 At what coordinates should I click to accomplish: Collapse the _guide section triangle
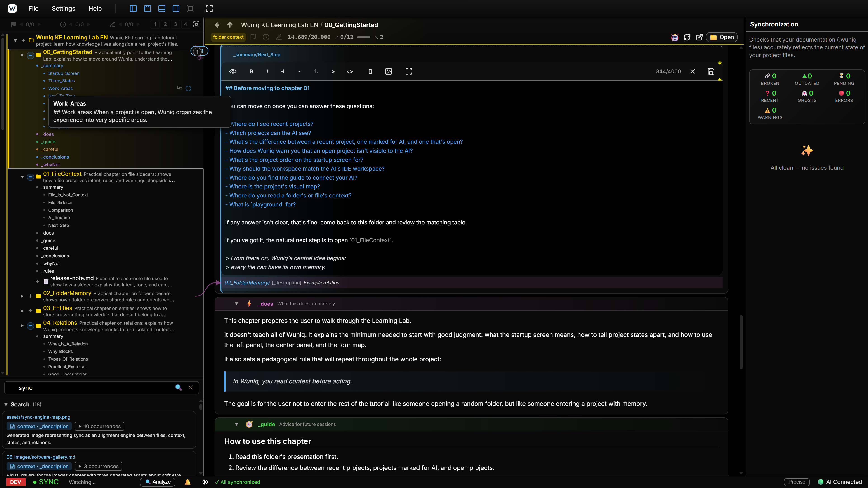pos(236,424)
